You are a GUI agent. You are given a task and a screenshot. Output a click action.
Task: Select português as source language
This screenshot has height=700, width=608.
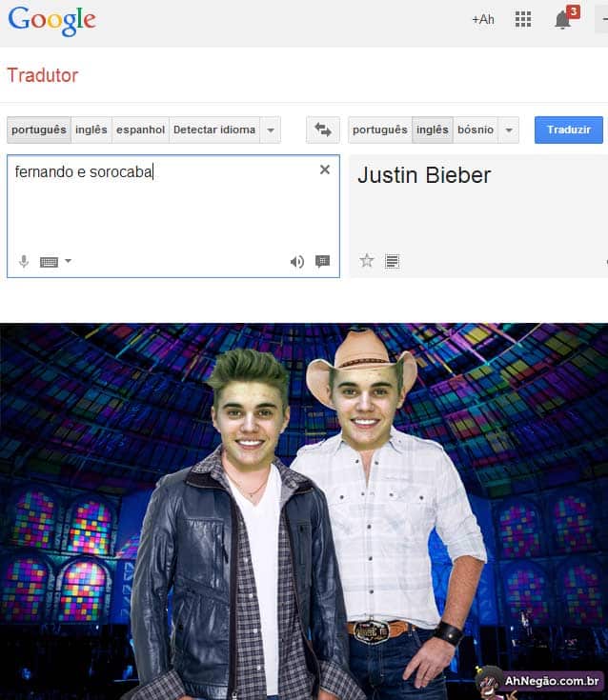pos(39,130)
